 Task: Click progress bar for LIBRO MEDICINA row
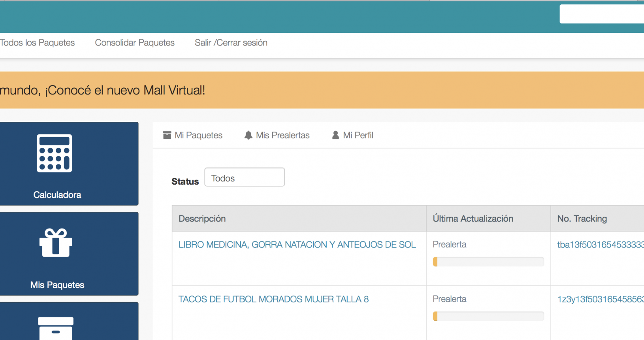[488, 262]
